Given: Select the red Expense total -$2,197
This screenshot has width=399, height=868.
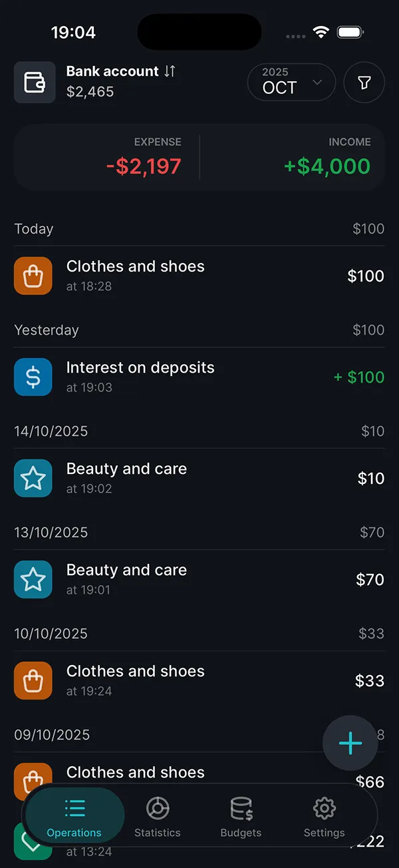Looking at the screenshot, I should point(144,166).
